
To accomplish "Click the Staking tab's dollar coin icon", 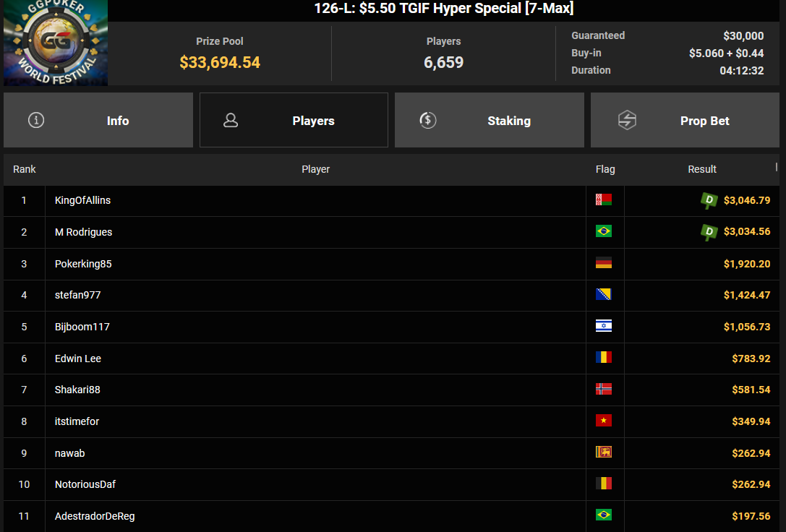I will pos(427,120).
